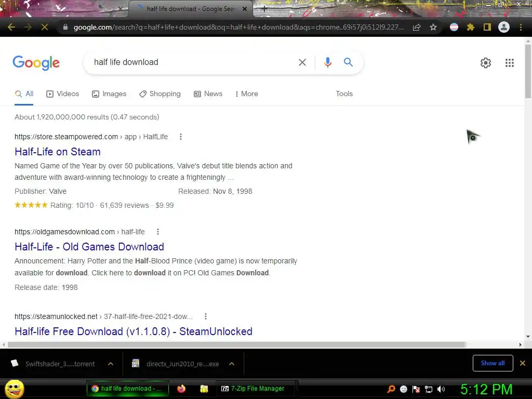
Task: Go back with the browser back arrow
Action: (11, 27)
